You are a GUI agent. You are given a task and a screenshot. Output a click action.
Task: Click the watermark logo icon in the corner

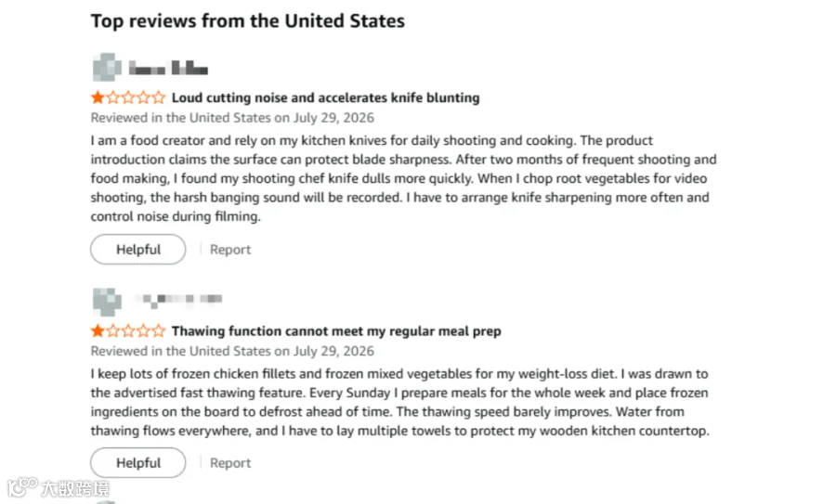(x=22, y=486)
